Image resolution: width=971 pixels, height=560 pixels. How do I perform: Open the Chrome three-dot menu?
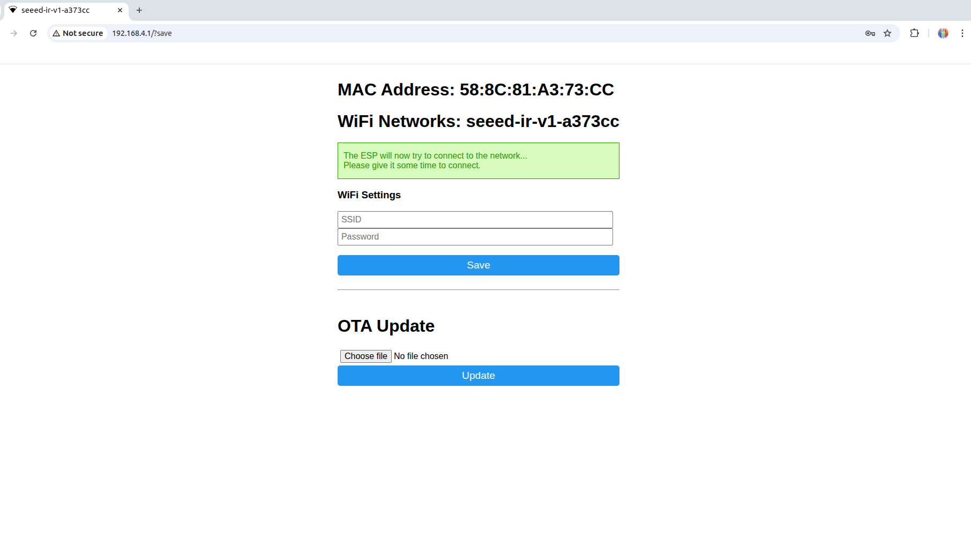coord(962,33)
